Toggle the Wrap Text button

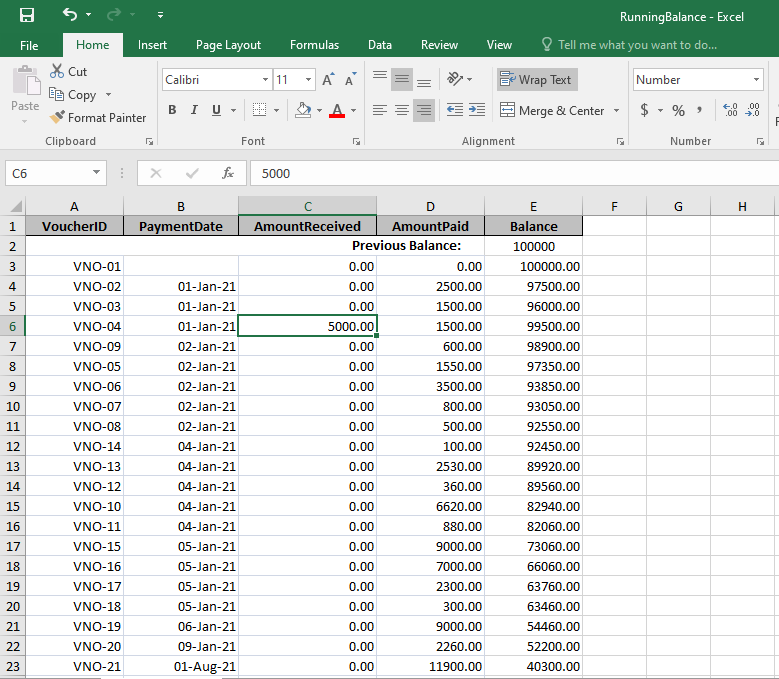pos(537,79)
